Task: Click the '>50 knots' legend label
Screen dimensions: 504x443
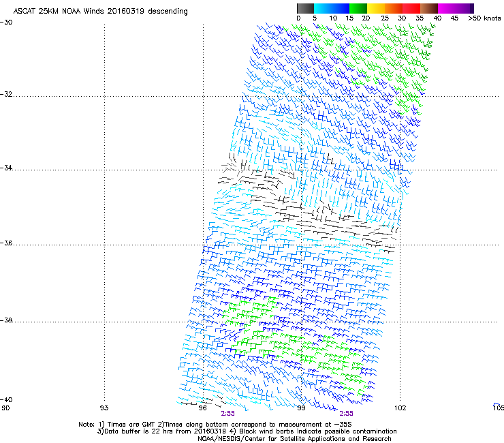Action: click(x=484, y=18)
